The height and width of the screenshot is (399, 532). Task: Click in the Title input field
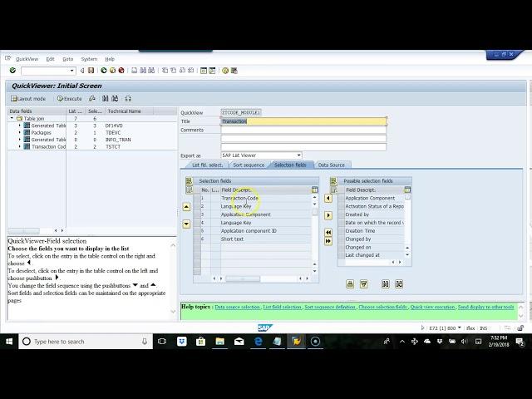click(303, 121)
